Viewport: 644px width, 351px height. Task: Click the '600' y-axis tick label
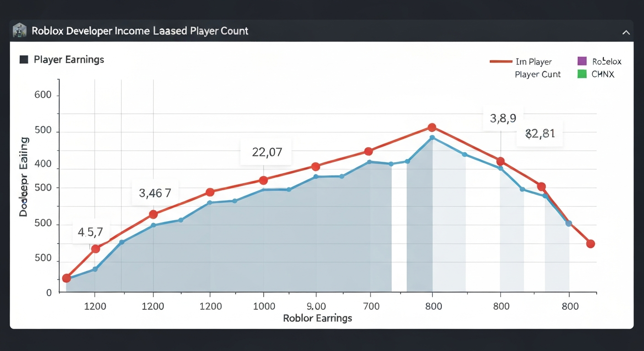coord(43,96)
